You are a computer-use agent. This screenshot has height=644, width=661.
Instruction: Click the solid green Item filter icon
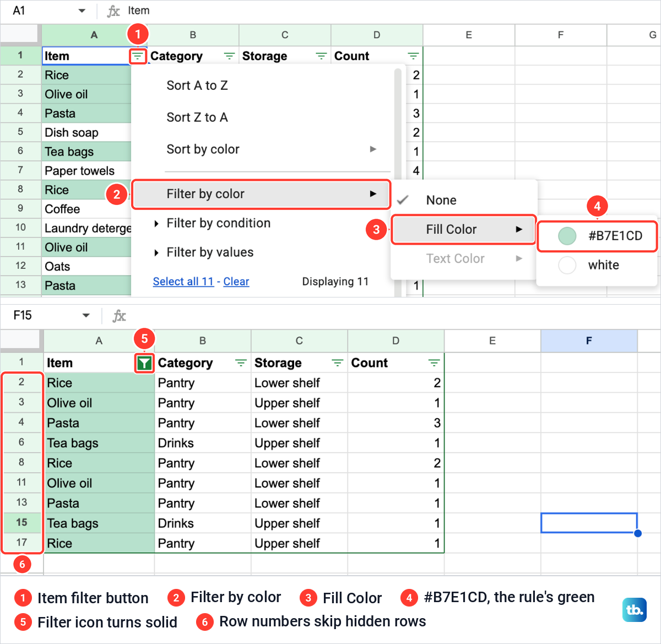pyautogui.click(x=144, y=363)
